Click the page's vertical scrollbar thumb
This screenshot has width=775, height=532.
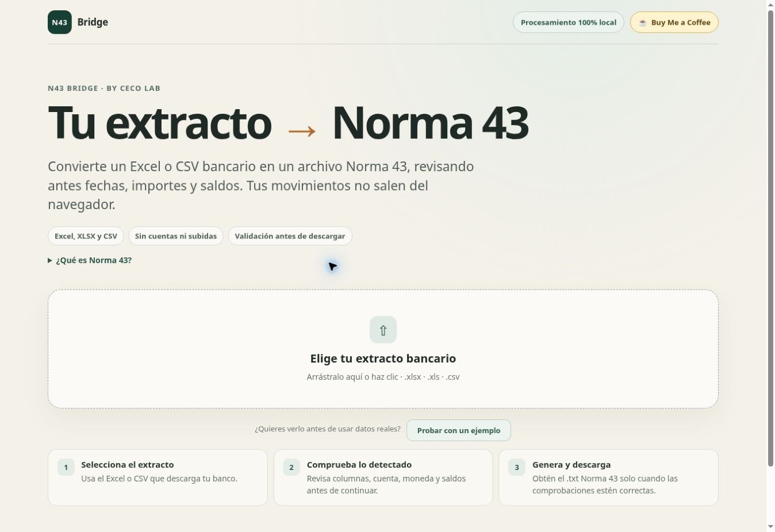[x=770, y=238]
